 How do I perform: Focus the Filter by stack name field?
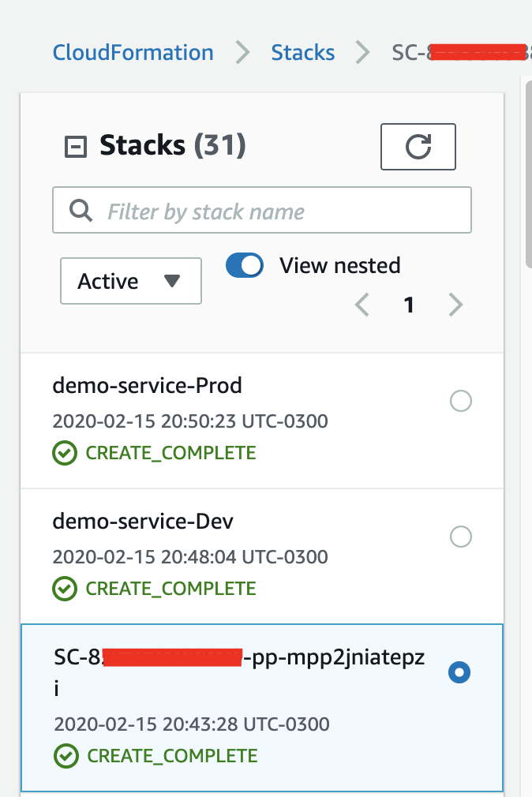click(262, 210)
